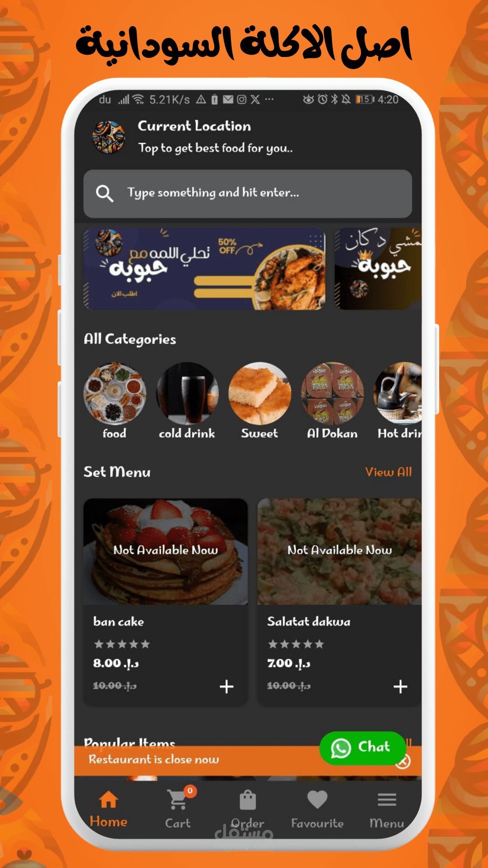Viewport: 488px width, 868px height.
Task: View All set menu items
Action: click(x=389, y=472)
